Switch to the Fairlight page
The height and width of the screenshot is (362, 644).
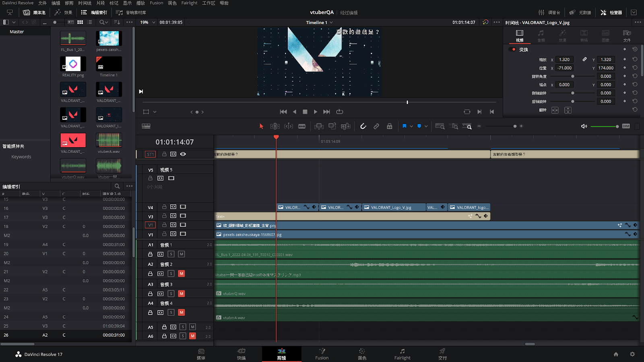tap(402, 354)
